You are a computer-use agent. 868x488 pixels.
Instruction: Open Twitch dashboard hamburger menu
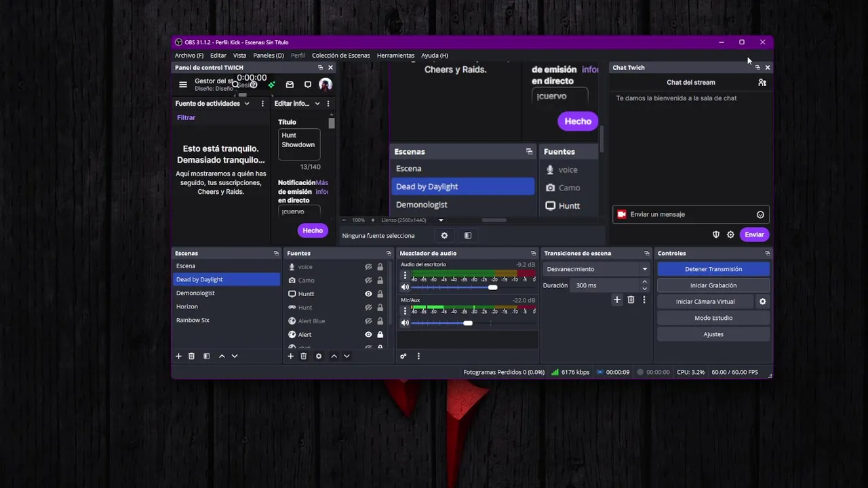pos(183,85)
